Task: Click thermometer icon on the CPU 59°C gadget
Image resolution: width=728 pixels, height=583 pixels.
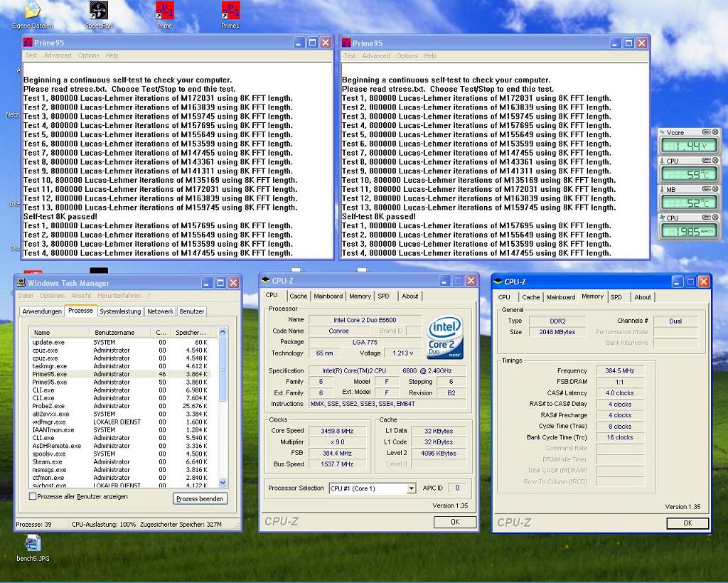Action: tap(663, 161)
